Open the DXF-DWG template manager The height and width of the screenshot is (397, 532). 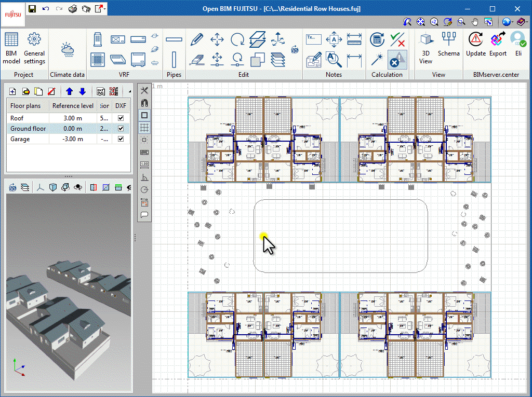[x=114, y=91]
